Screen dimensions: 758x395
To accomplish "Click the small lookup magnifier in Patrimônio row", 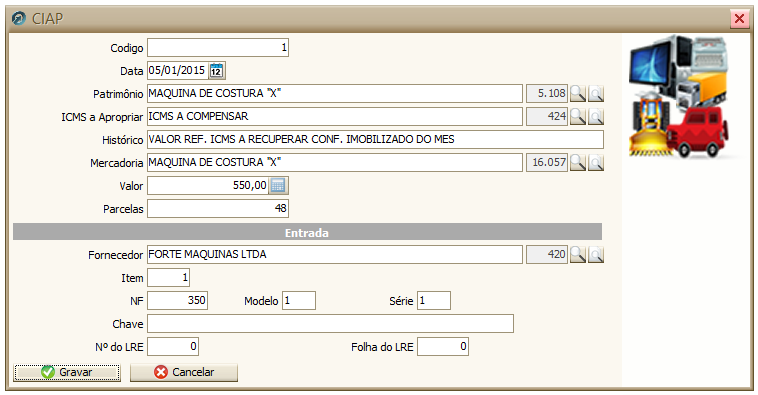I will (596, 93).
